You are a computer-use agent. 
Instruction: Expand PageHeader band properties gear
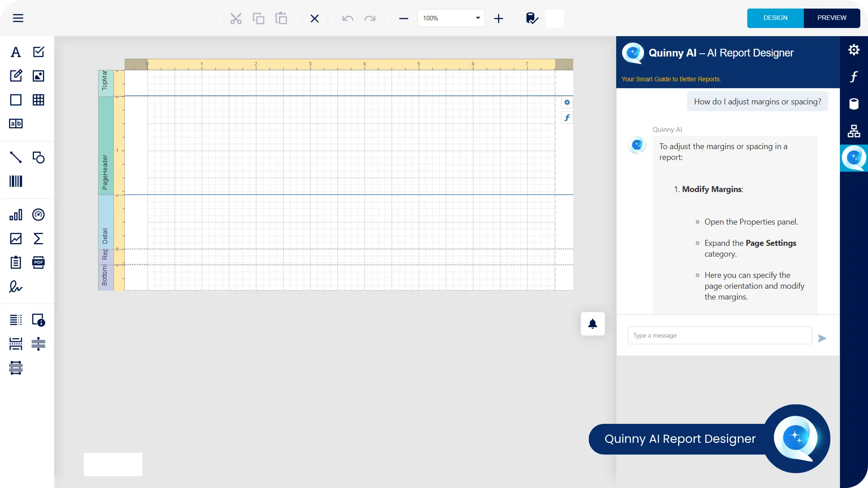[x=567, y=103]
